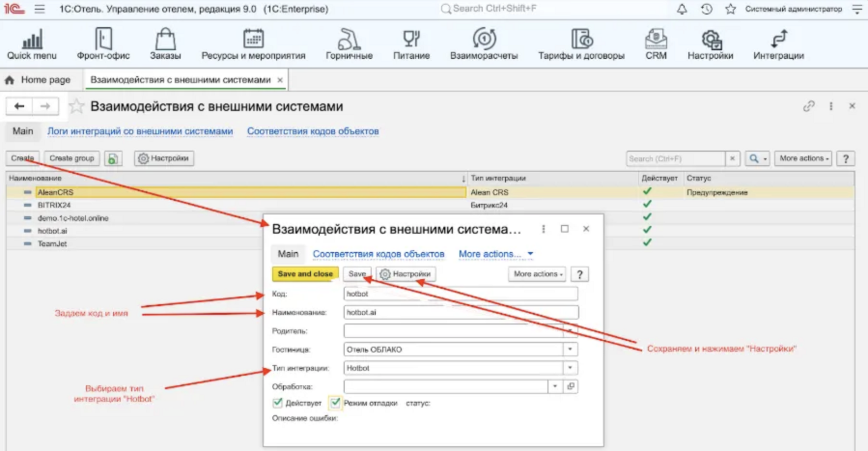868x451 pixels.
Task: Open Тарифы и договоры section
Action: pyautogui.click(x=581, y=44)
